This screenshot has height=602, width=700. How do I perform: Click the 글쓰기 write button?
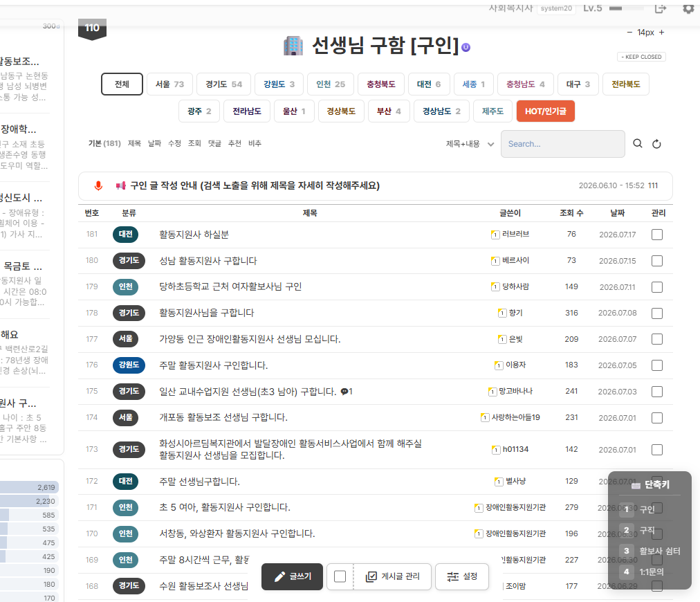pos(292,576)
